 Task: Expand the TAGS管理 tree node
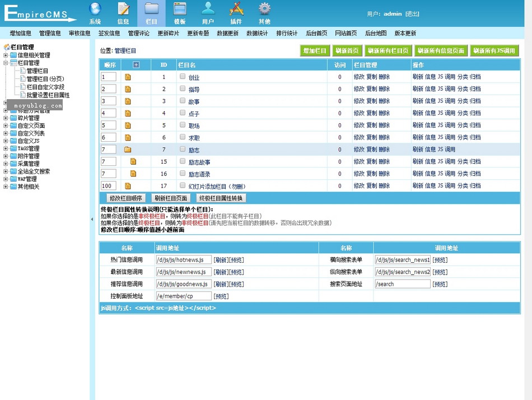6,148
